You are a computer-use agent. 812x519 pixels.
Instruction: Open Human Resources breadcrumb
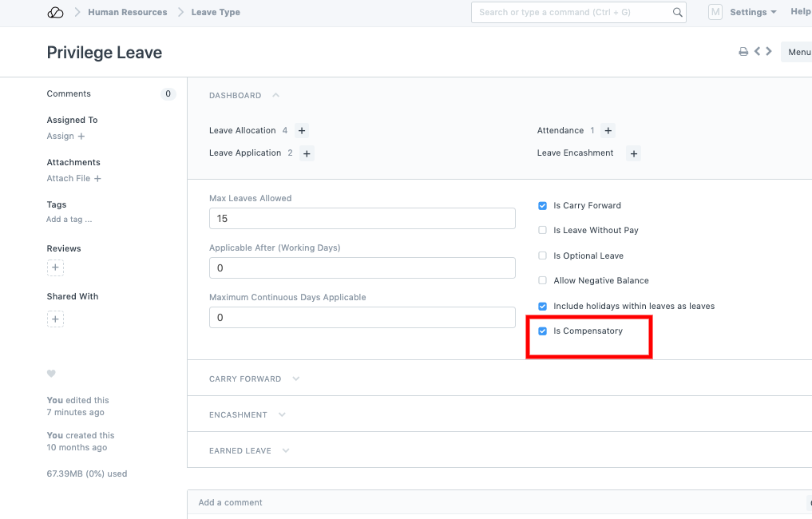pyautogui.click(x=128, y=12)
